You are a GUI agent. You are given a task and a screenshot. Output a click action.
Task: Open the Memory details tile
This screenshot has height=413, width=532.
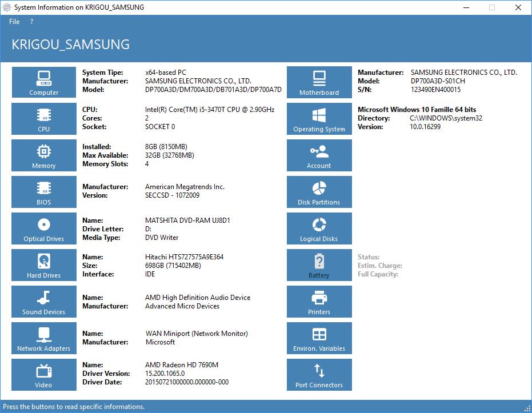(x=44, y=155)
